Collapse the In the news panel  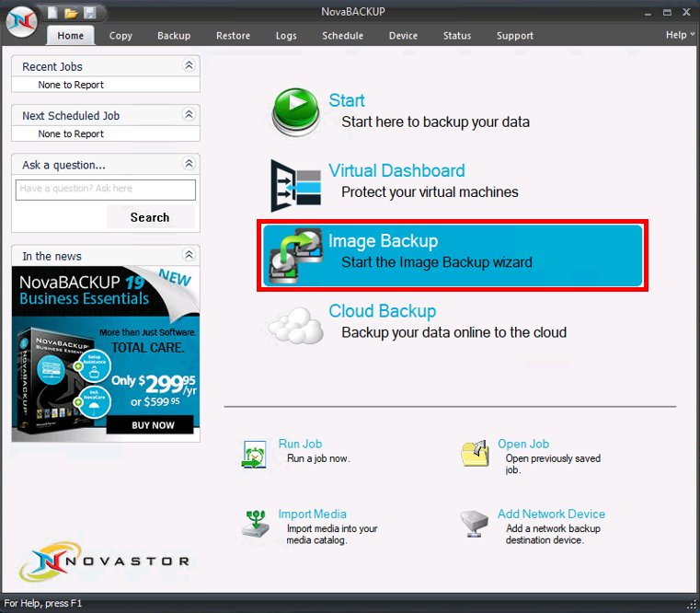click(x=189, y=256)
